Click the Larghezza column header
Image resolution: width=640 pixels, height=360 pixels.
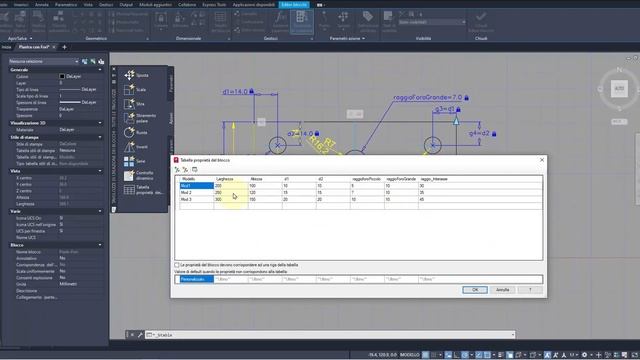tap(231, 179)
